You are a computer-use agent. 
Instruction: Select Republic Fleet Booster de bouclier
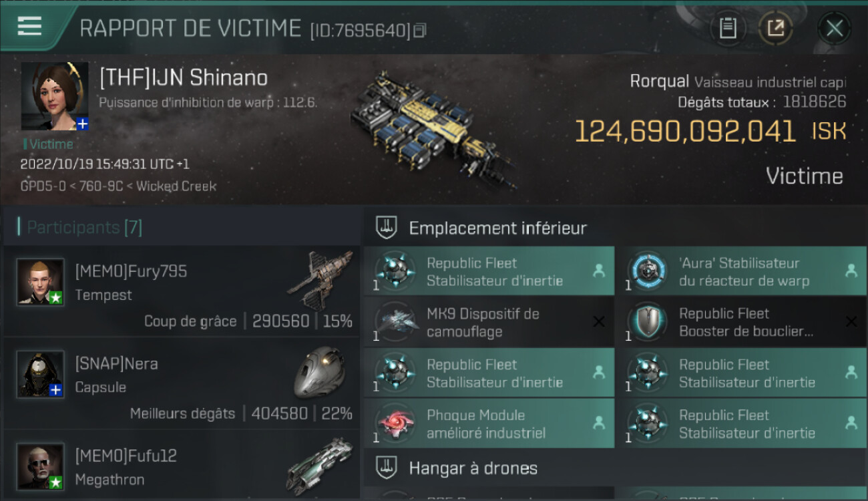(x=741, y=323)
